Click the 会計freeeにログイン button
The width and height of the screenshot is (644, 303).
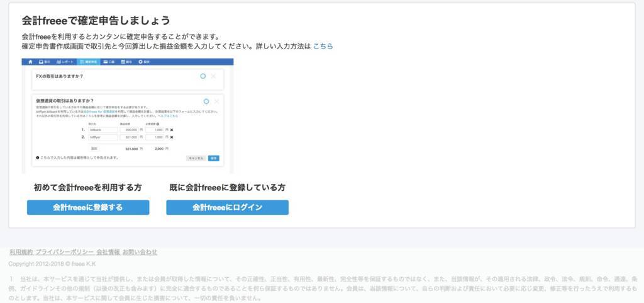(227, 207)
